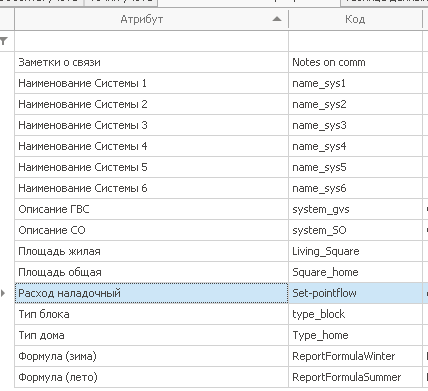The width and height of the screenshot is (428, 391).
Task: Select the code cell name_sys6
Action: (x=355, y=188)
